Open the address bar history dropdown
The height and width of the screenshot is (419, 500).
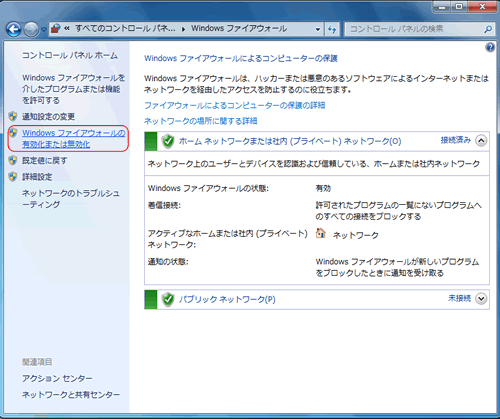tap(318, 30)
